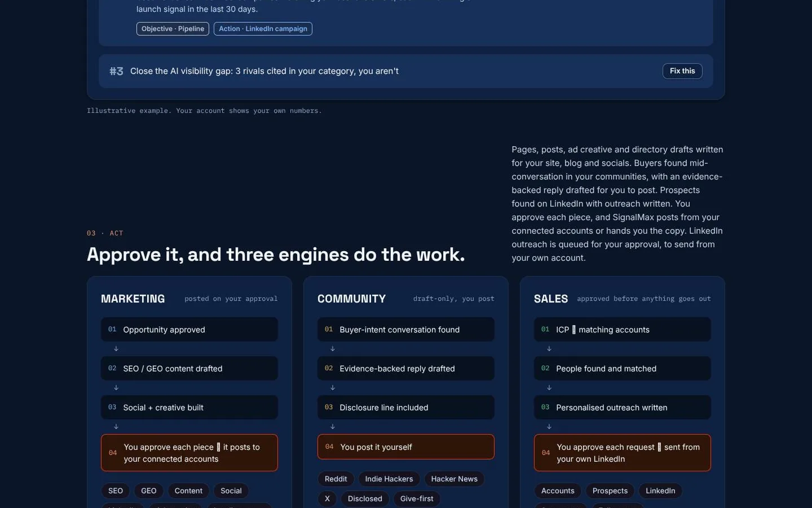Click the Community card heading
This screenshot has height=508, width=812.
(x=352, y=299)
